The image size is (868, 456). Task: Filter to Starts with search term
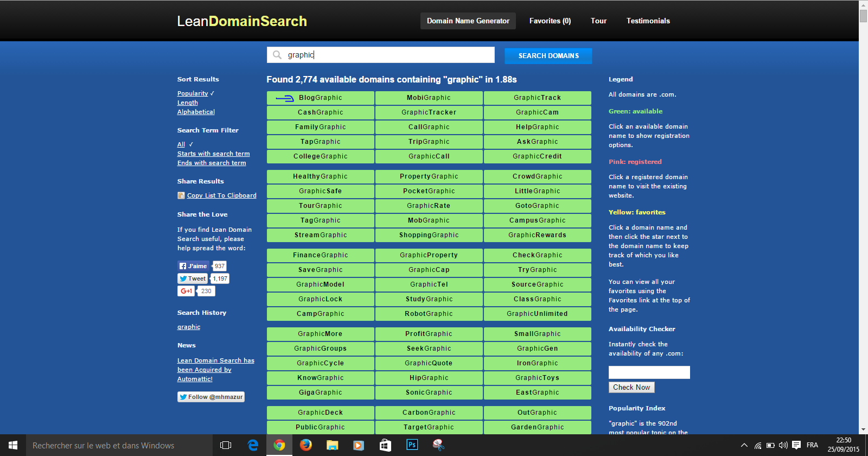pos(214,154)
